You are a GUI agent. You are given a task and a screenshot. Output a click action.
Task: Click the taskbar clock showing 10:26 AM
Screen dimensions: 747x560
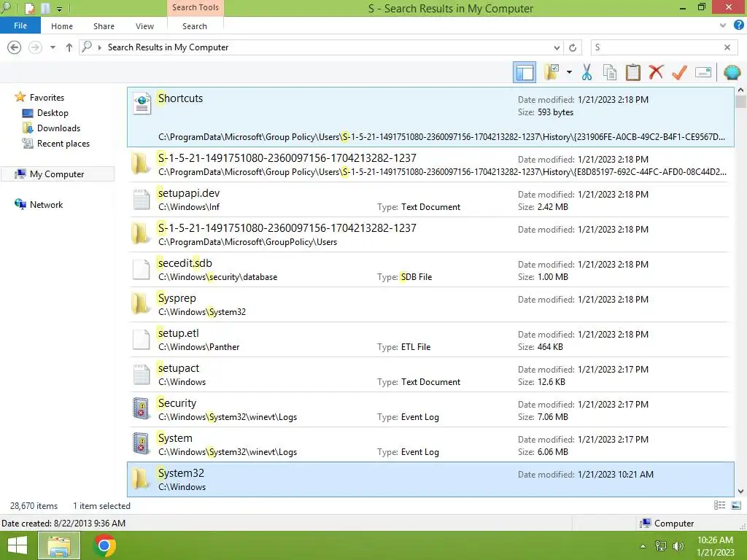coord(715,546)
